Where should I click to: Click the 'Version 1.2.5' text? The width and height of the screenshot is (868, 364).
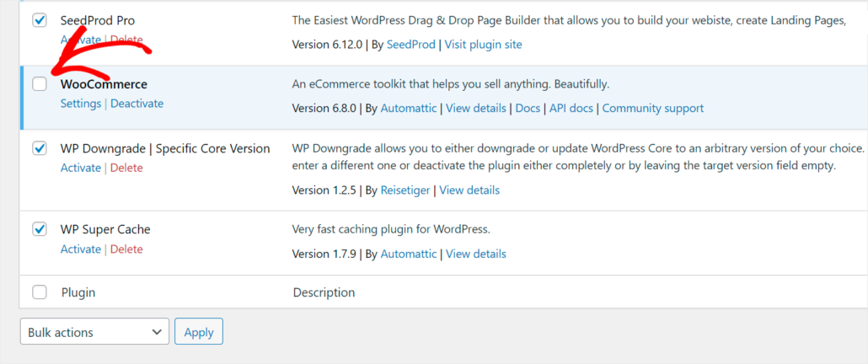325,190
